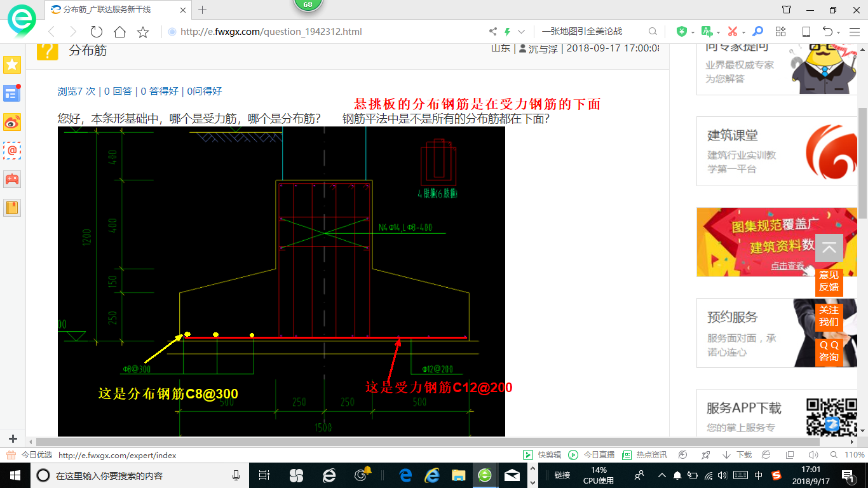Click the 服务APP下载 QR code

pos(831,416)
